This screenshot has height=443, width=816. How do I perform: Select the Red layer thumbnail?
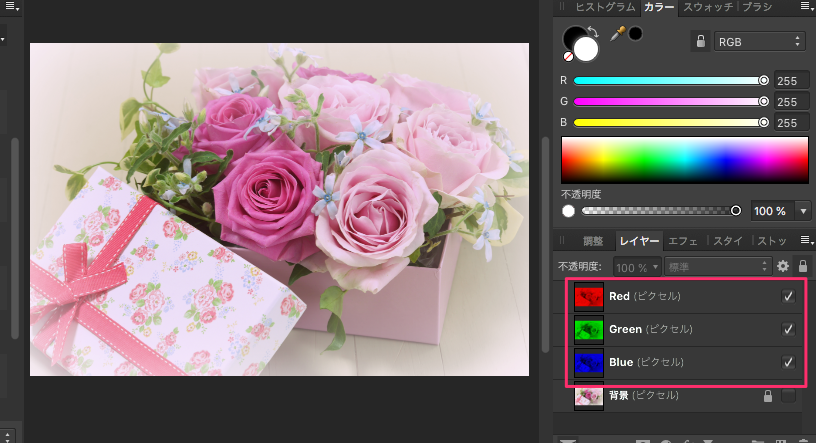click(589, 297)
